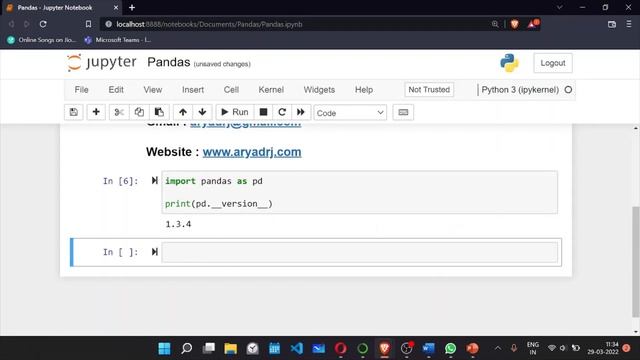The image size is (640, 360).
Task: Open the Brave wallet icon
Action: point(611,24)
